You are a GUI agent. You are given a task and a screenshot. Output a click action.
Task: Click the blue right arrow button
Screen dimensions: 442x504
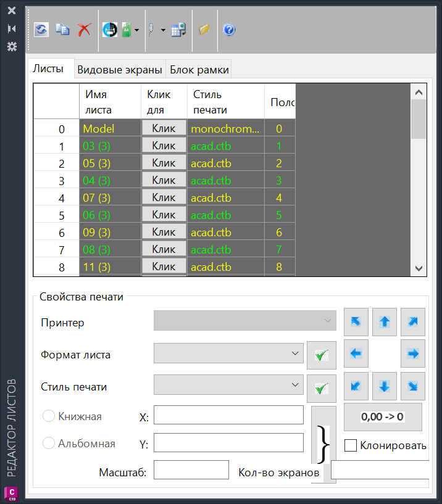(413, 354)
